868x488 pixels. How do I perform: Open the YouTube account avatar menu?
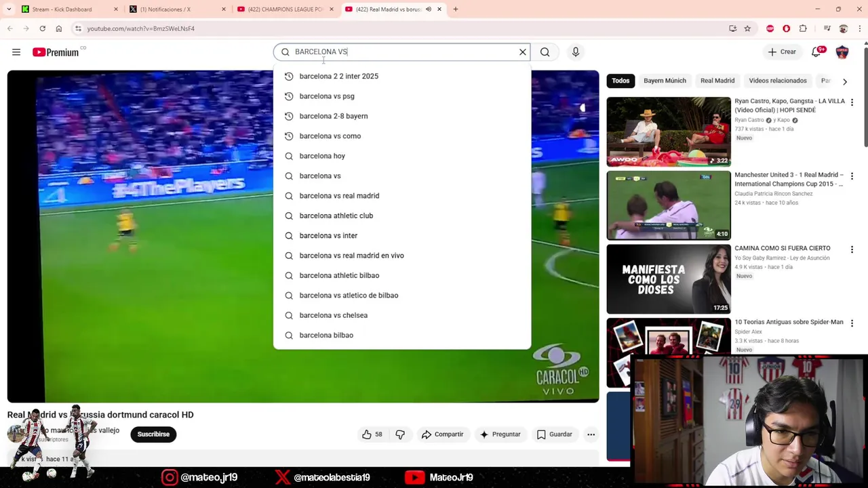(842, 52)
